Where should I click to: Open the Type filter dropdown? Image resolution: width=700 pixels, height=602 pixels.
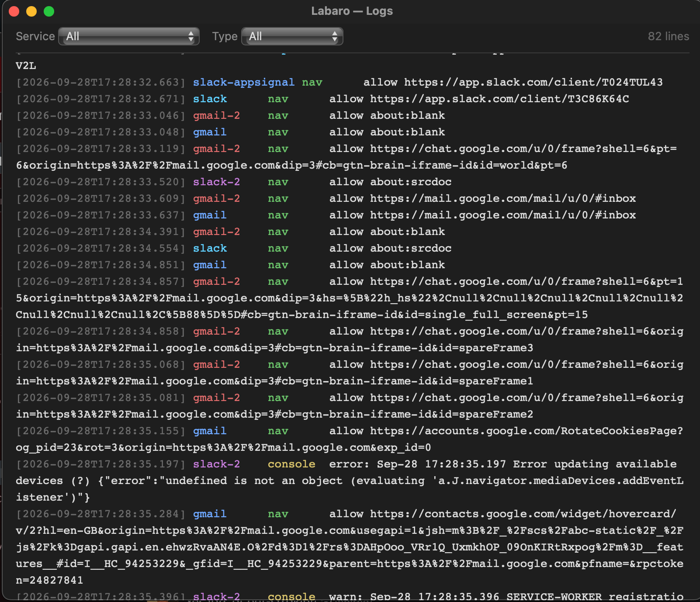pos(292,36)
